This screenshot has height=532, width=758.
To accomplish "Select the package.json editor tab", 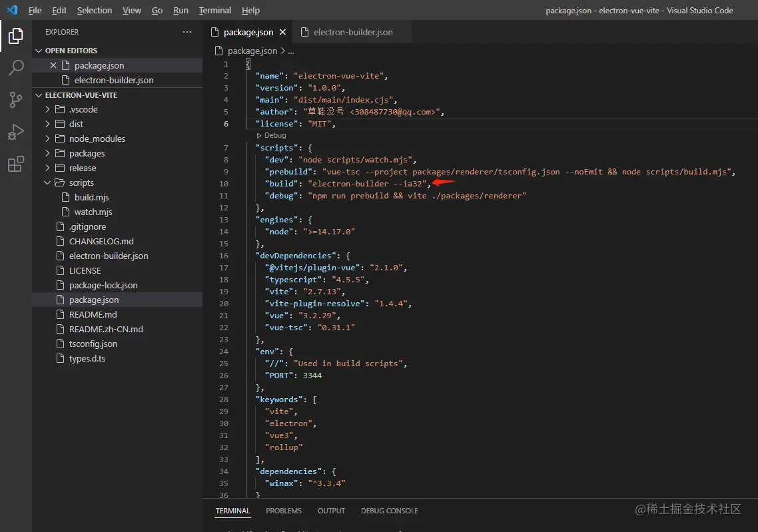I will 248,32.
